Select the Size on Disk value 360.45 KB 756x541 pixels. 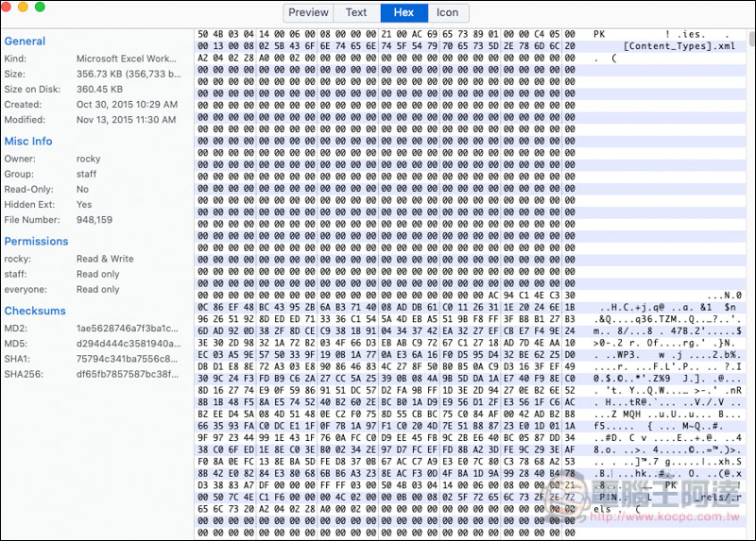tap(99, 89)
